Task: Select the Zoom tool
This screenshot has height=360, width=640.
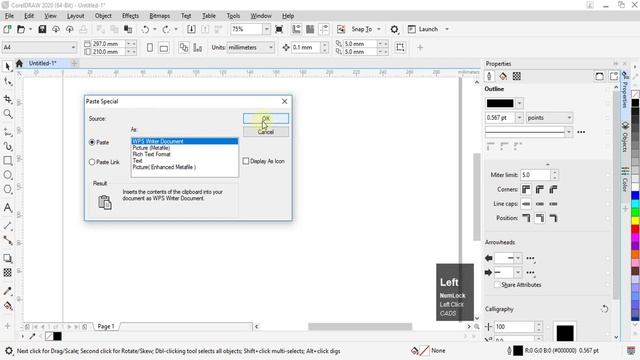Action: pyautogui.click(x=8, y=113)
